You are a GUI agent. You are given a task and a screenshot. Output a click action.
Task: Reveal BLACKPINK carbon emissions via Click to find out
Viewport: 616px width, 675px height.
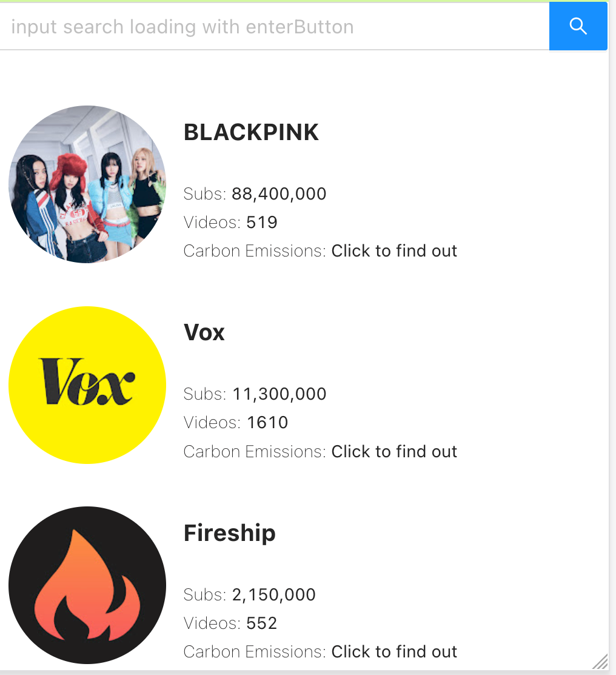[x=394, y=250]
